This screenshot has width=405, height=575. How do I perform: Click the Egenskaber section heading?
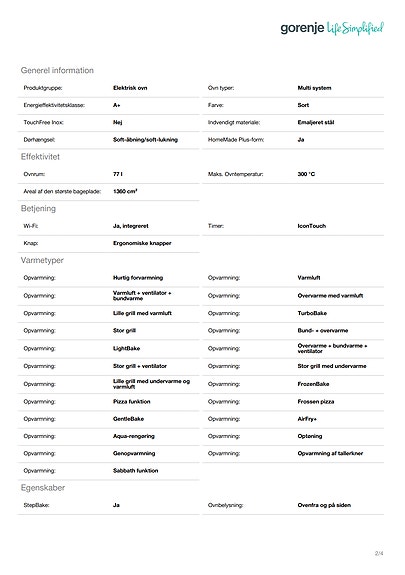point(43,488)
